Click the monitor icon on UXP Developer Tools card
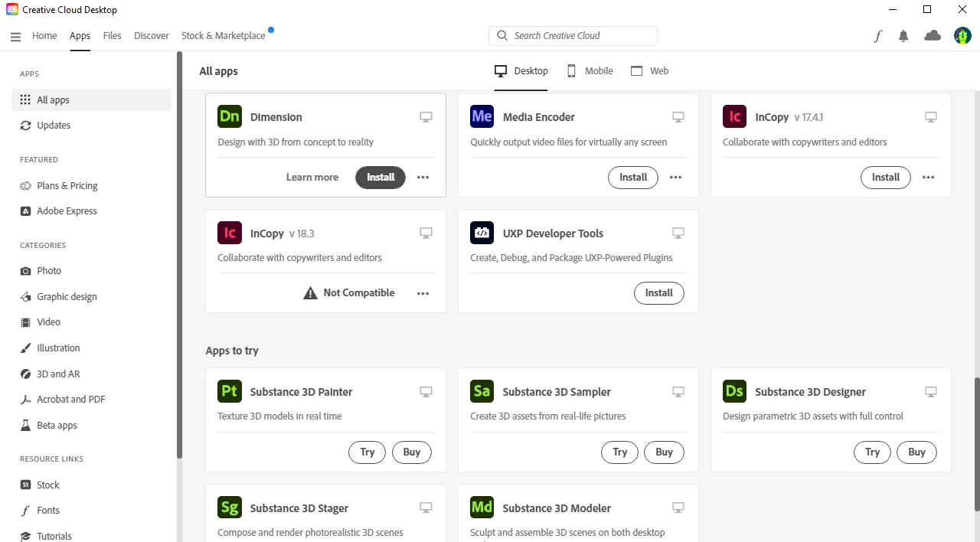The height and width of the screenshot is (542, 980). (678, 233)
